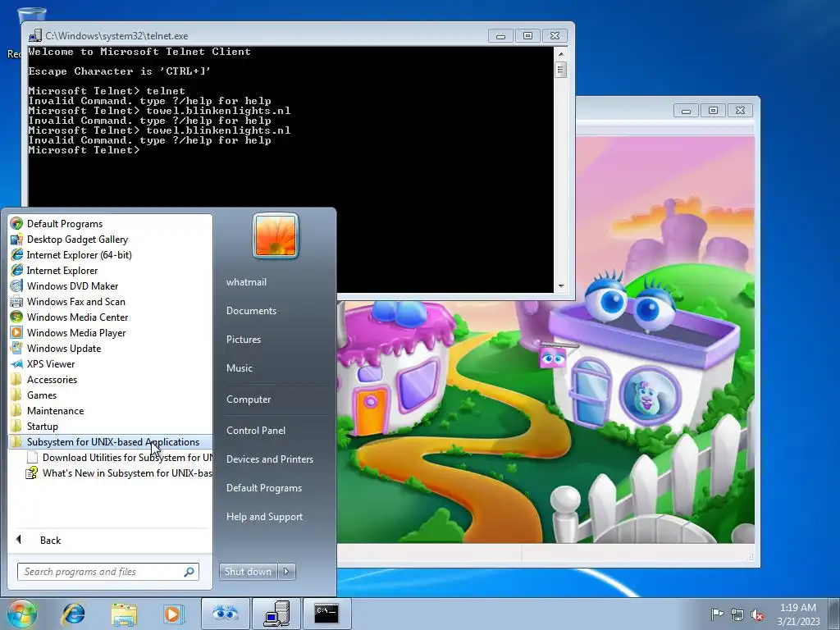
Task: Focus the Search programs and files box
Action: point(108,572)
